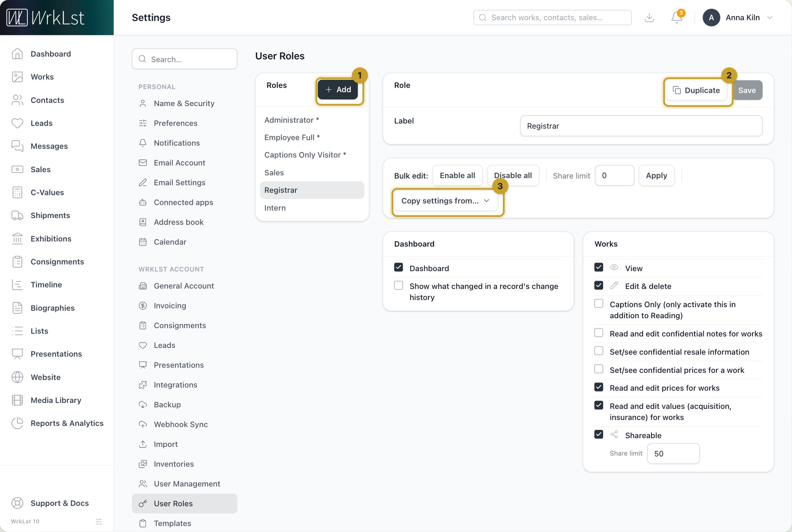
Task: Select the Intern role
Action: tap(312, 208)
